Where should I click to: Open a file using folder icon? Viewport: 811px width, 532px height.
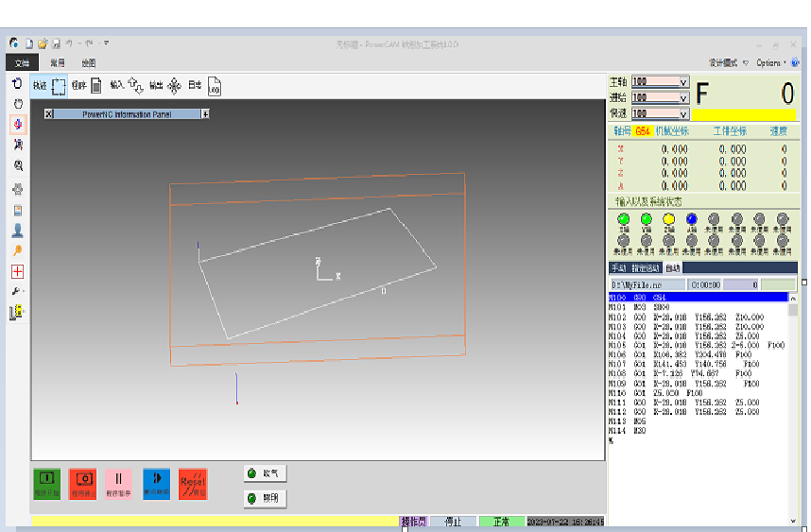click(43, 44)
